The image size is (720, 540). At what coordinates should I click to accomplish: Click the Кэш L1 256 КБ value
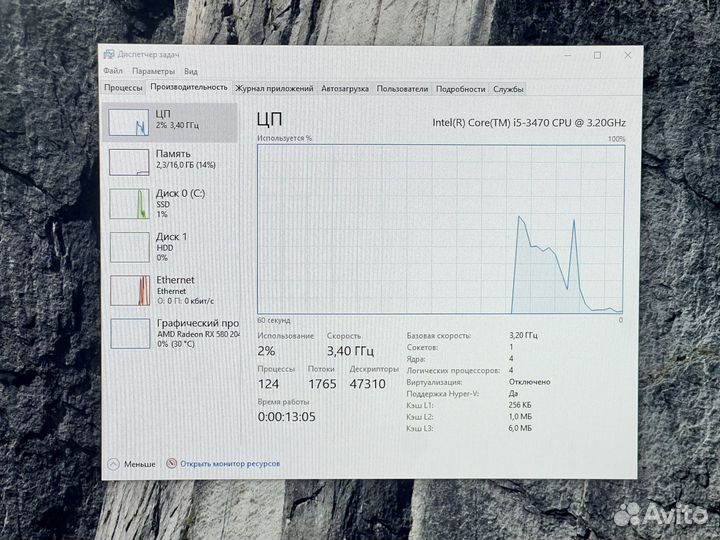[520, 405]
